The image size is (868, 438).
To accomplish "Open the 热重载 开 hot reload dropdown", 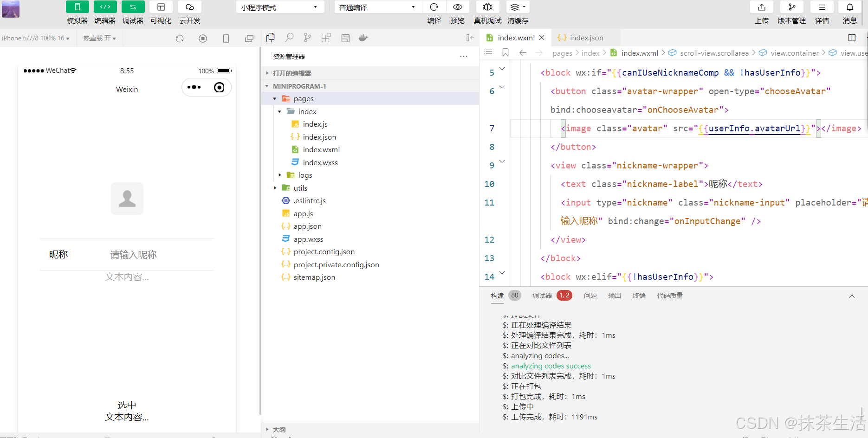I will point(100,38).
